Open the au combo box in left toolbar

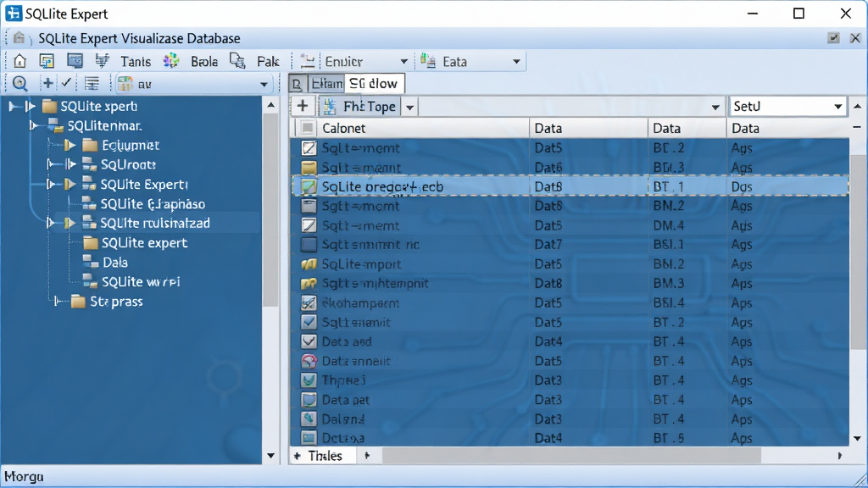click(x=193, y=84)
